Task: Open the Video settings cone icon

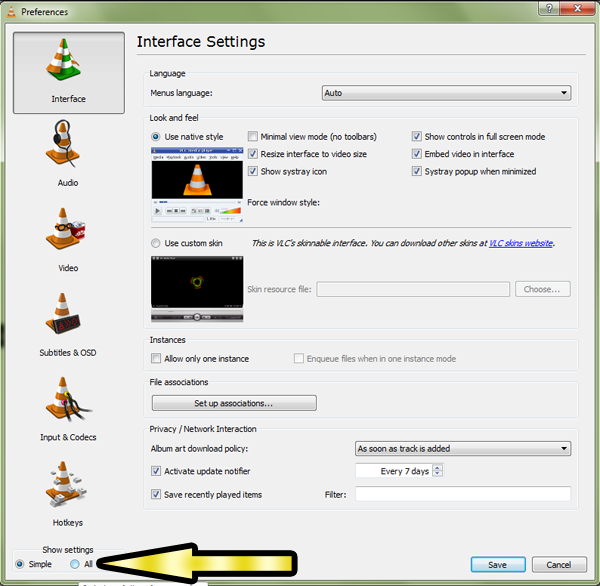Action: (65, 229)
